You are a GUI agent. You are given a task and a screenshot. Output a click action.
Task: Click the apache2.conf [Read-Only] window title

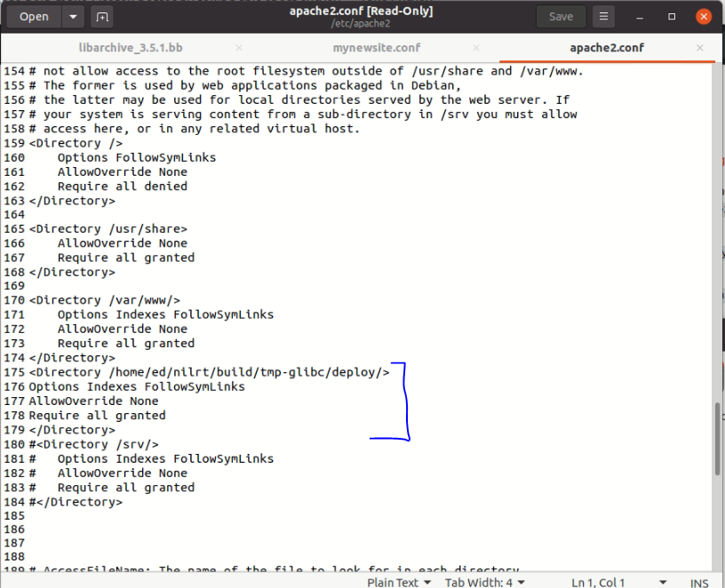[361, 11]
